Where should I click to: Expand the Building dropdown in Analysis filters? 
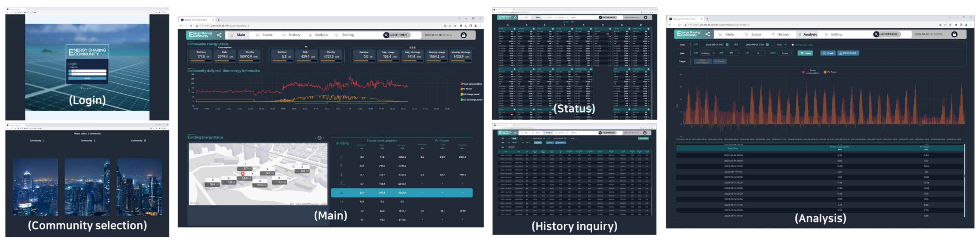(x=707, y=53)
